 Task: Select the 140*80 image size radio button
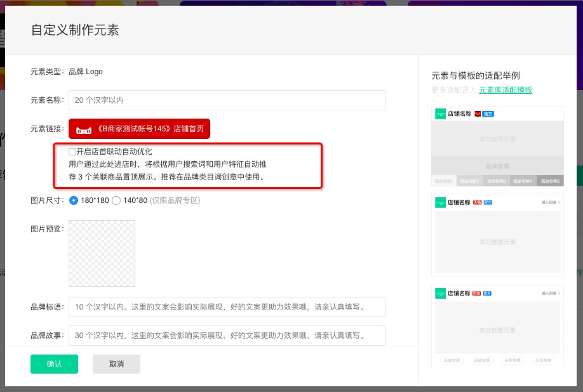point(116,200)
